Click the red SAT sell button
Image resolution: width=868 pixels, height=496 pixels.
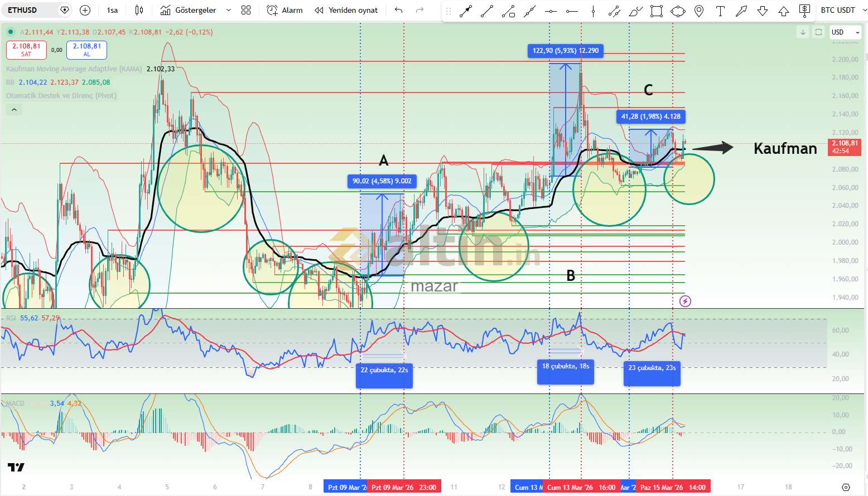26,50
